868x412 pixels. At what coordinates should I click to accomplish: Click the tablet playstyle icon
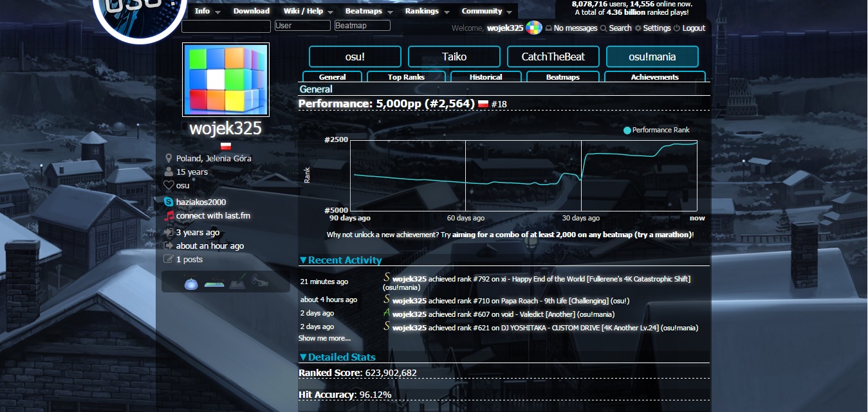click(x=237, y=282)
